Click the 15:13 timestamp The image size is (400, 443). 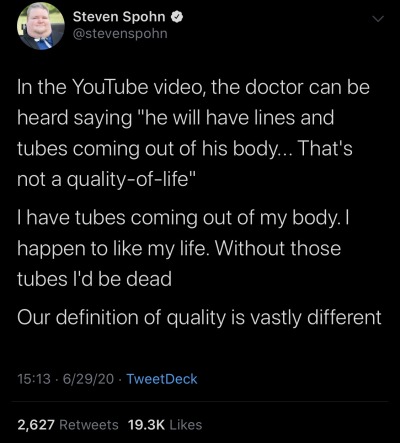(x=34, y=379)
